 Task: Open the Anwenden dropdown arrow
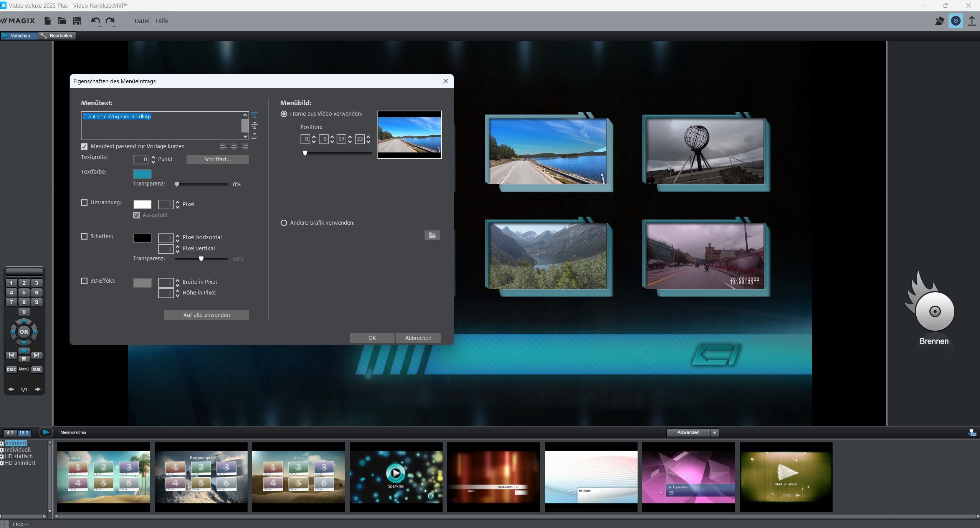point(715,433)
